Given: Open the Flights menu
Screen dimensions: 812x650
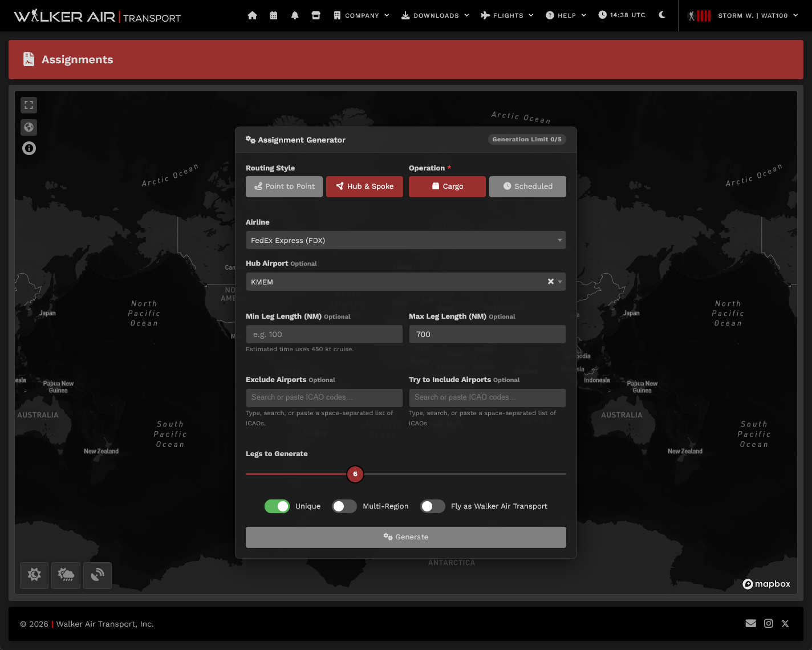Looking at the screenshot, I should coord(507,15).
